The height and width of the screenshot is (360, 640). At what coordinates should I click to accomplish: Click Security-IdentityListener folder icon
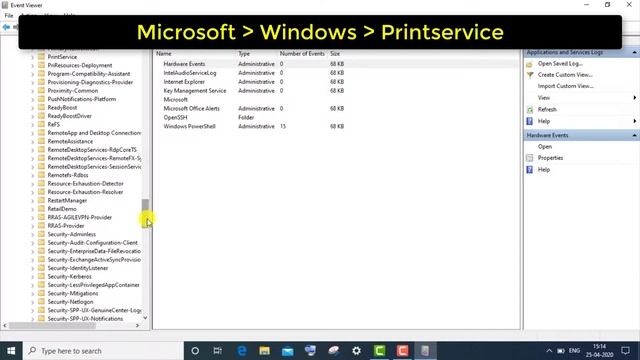pyautogui.click(x=41, y=268)
